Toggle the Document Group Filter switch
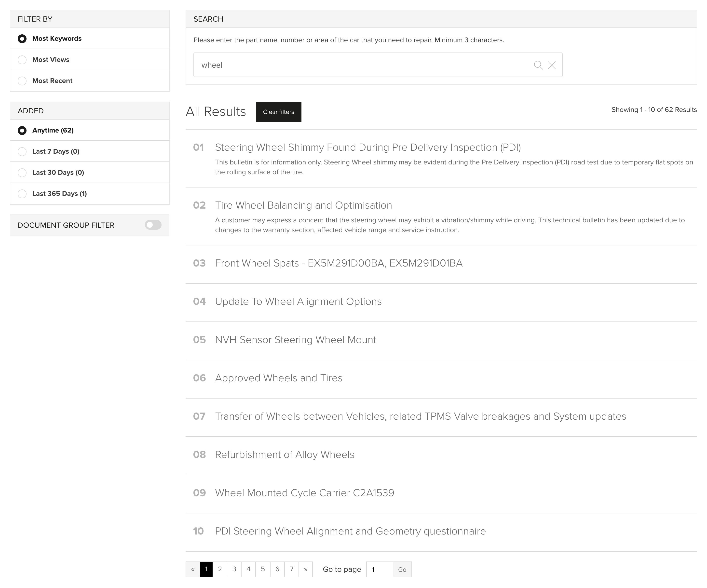 (153, 225)
